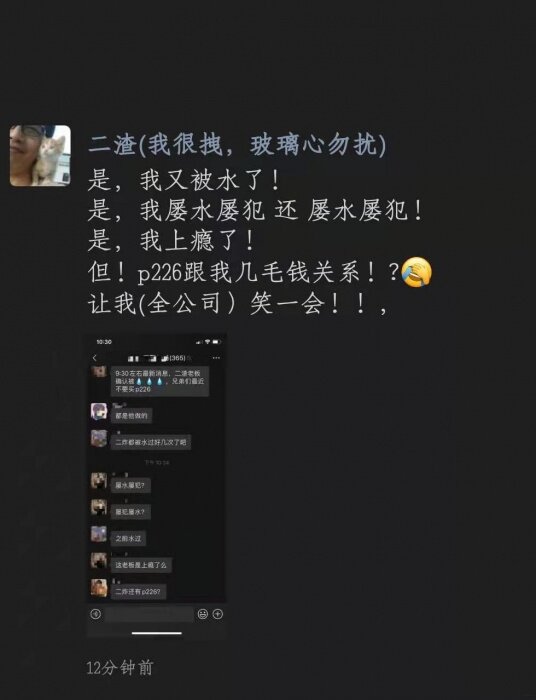Tap the voice input icon
This screenshot has height=700, width=536.
[96, 614]
